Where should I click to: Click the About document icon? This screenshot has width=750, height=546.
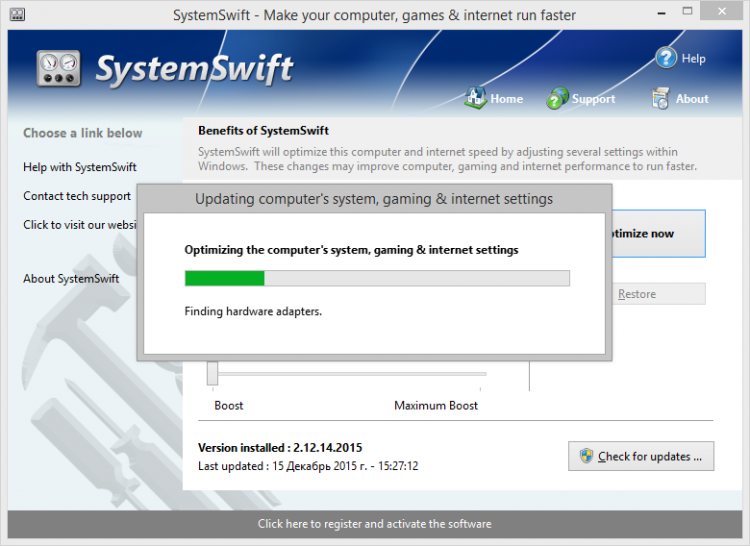(661, 98)
